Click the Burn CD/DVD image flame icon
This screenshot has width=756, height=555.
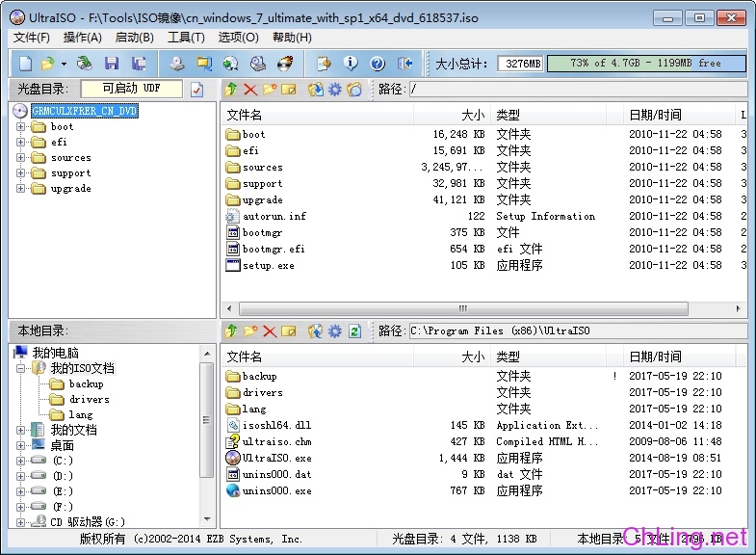pyautogui.click(x=285, y=64)
